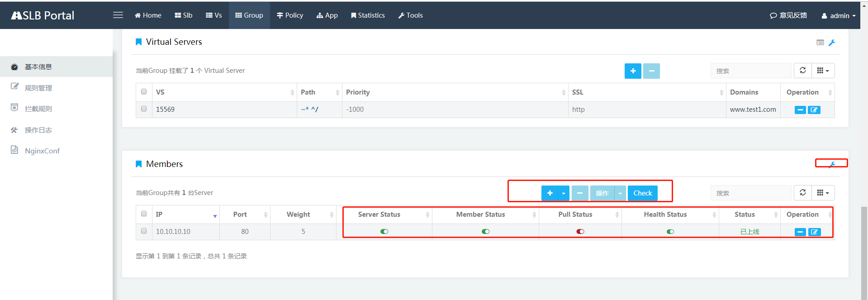
Task: Sort Virtual Servers by Path column
Action: (319, 92)
